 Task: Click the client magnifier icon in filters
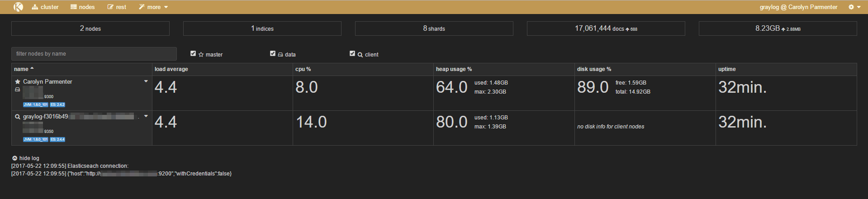(x=360, y=55)
